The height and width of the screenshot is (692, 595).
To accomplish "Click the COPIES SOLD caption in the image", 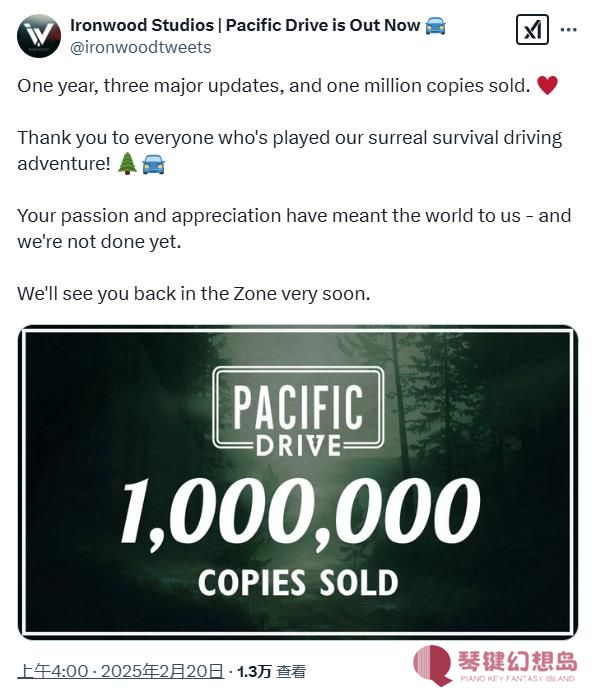I will [x=298, y=583].
